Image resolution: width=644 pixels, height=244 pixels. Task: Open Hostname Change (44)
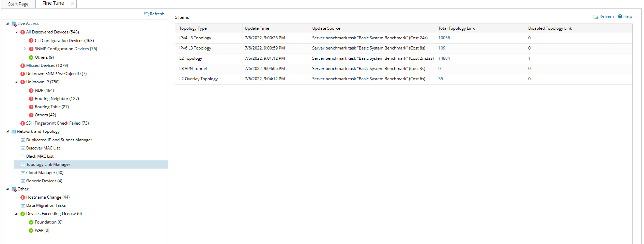point(48,197)
